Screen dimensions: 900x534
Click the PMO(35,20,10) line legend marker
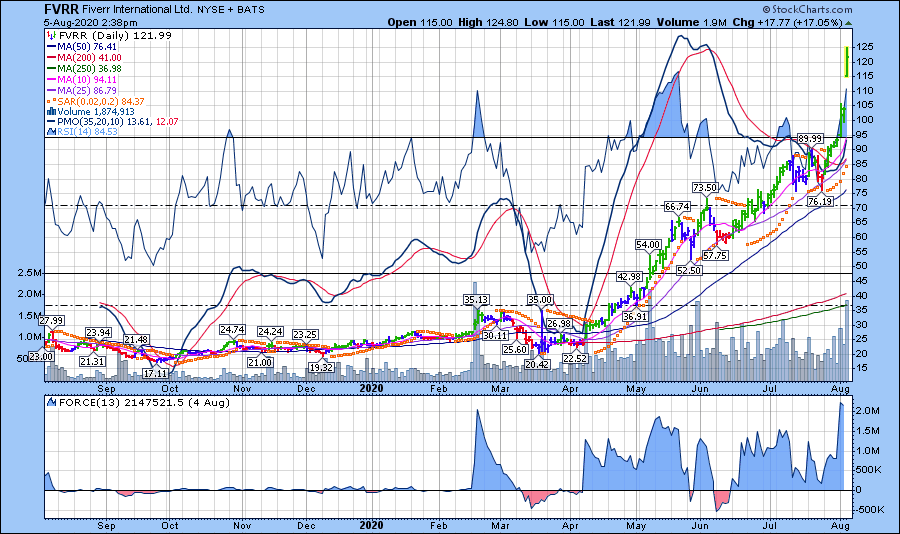pyautogui.click(x=51, y=121)
